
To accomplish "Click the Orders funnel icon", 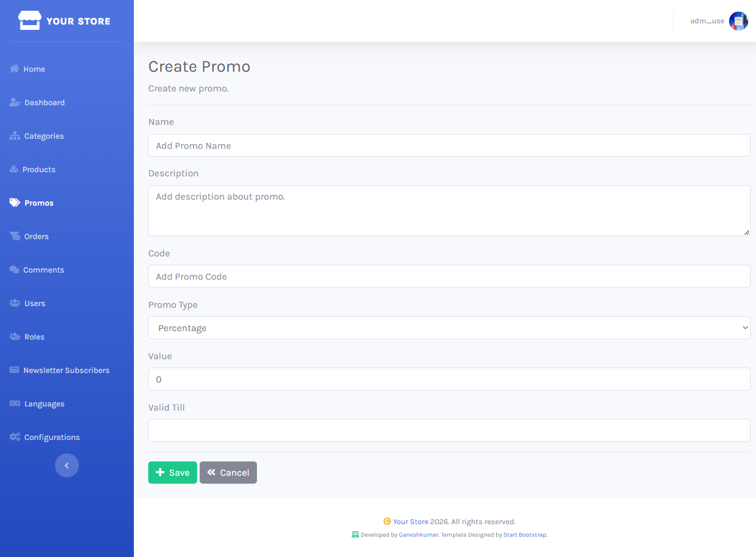I will [x=15, y=236].
